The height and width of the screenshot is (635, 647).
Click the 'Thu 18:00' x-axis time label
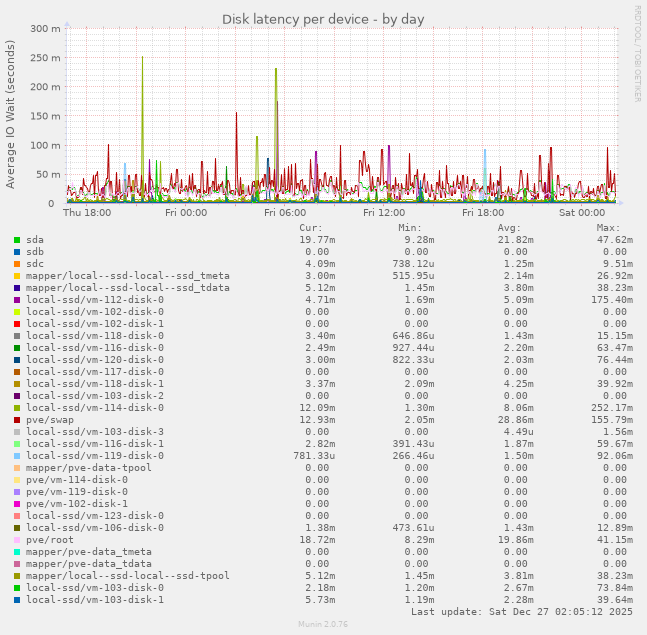pyautogui.click(x=87, y=213)
